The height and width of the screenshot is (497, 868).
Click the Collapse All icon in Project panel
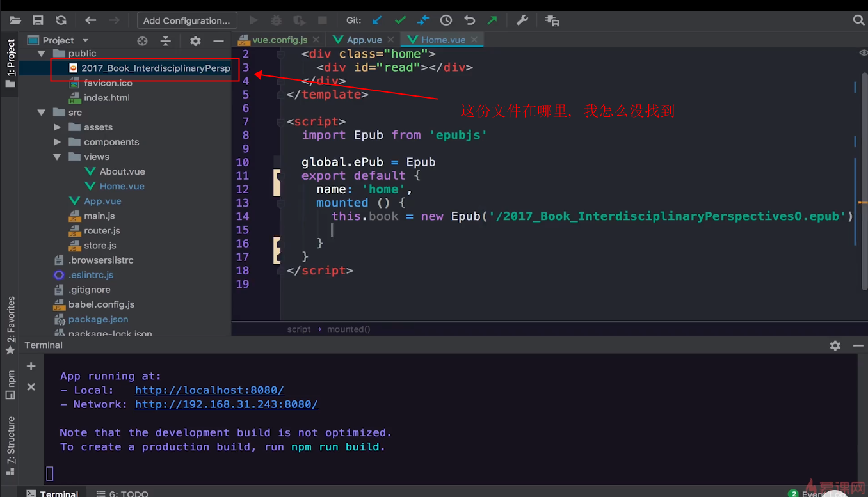pyautogui.click(x=166, y=41)
